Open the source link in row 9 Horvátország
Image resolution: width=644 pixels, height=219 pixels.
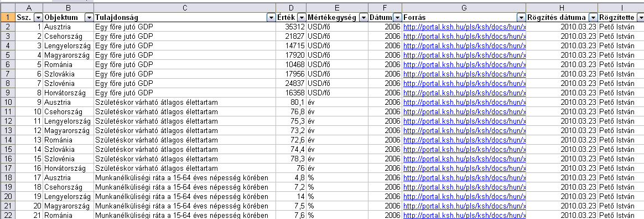click(x=465, y=93)
